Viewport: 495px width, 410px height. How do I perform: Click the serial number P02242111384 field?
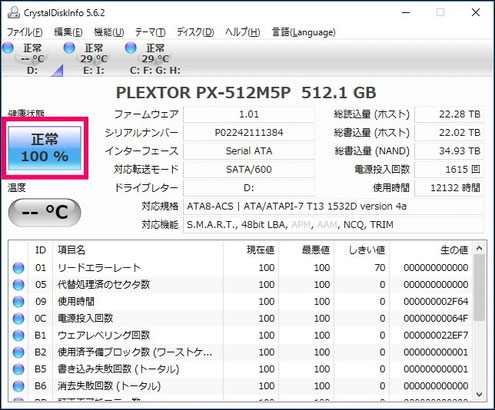point(249,133)
